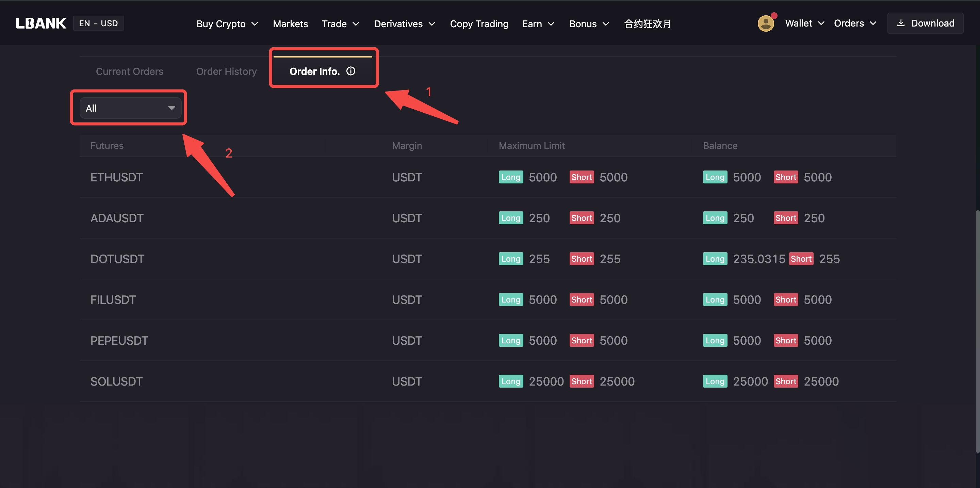Select the ADAUSDT futures row
980x488 pixels.
[x=488, y=218]
